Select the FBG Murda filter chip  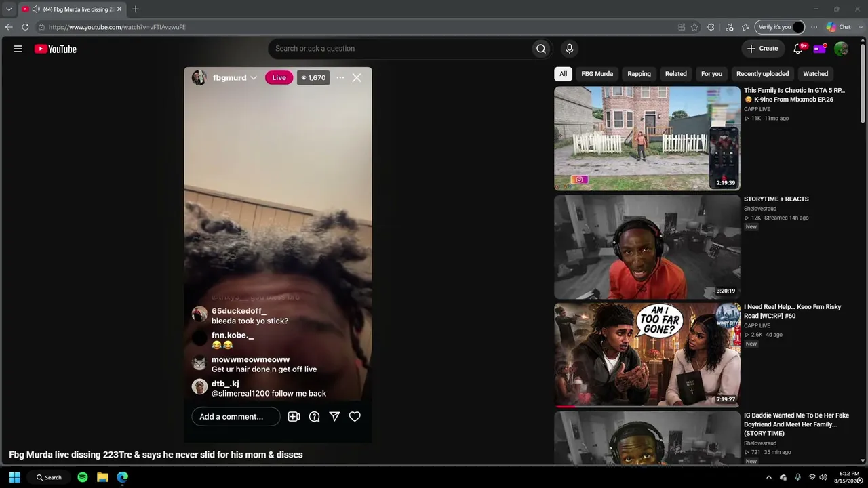click(x=597, y=74)
